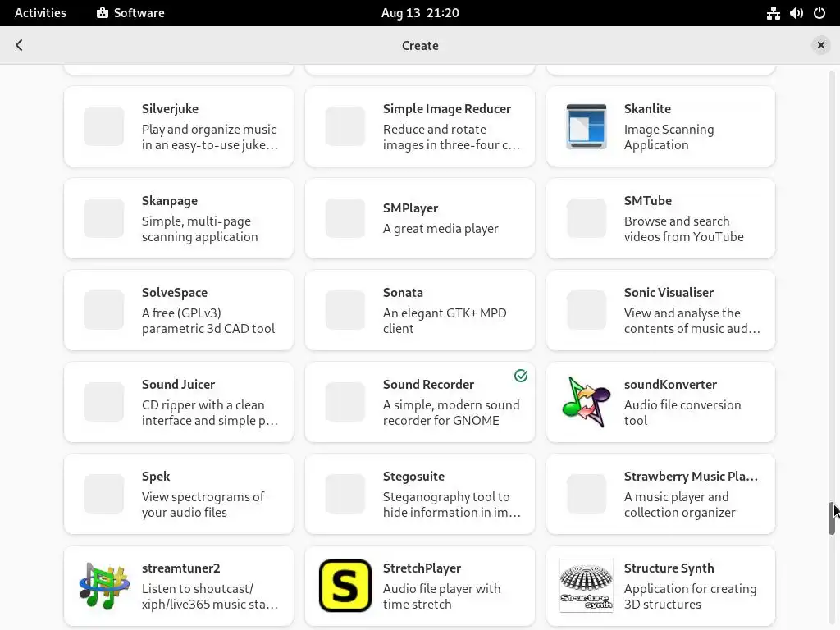This screenshot has width=840, height=630.
Task: Click "A great media player" description
Action: pyautogui.click(x=441, y=229)
